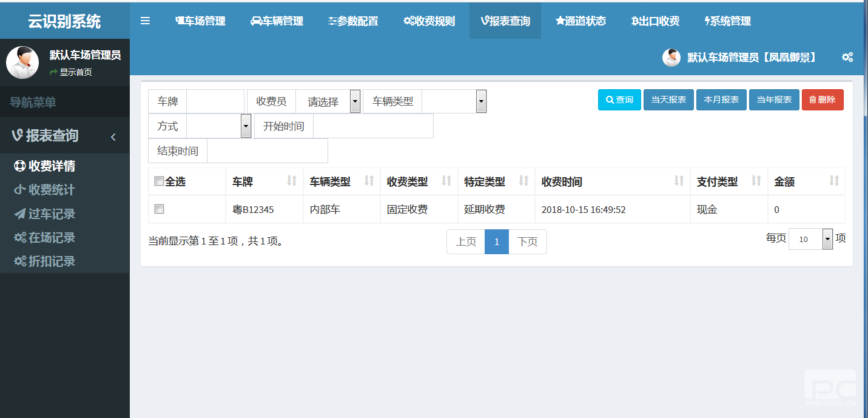Viewport: 868px width, 418px height.
Task: Click 默认车场管理员【凤凰御景】 user name
Action: [752, 58]
